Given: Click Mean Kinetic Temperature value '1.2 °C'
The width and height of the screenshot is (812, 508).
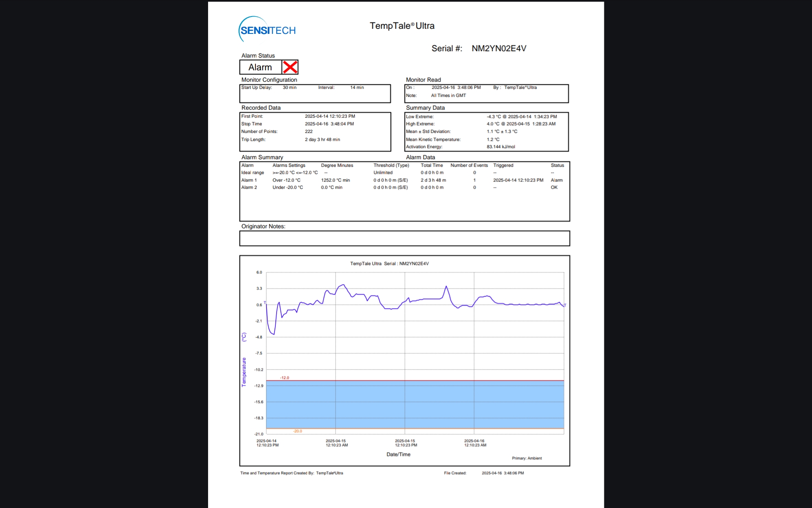Looking at the screenshot, I should point(493,140).
